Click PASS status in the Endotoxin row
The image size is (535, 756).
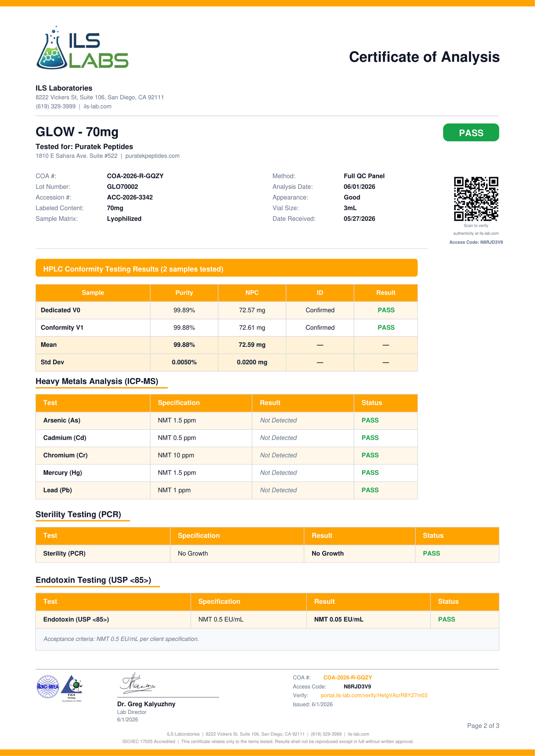coord(447,619)
